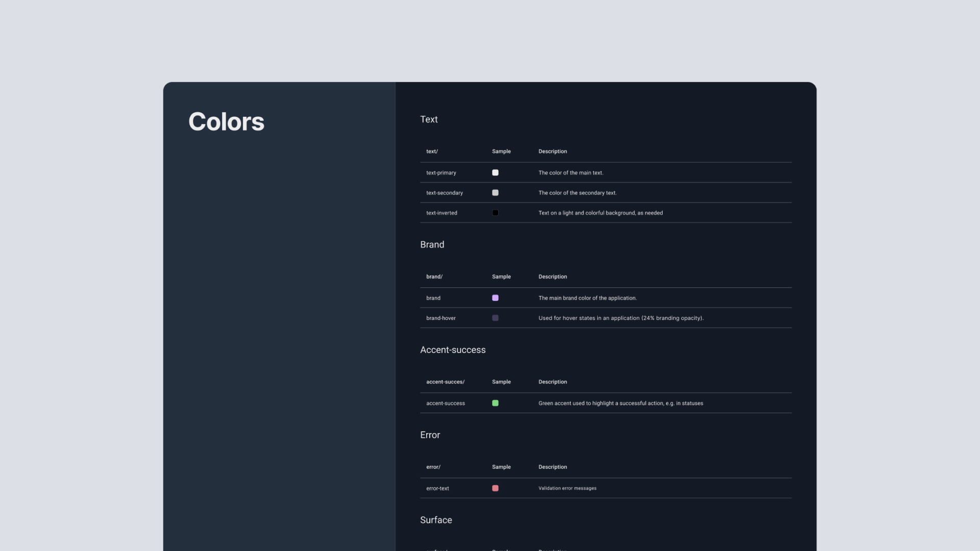Select the accent-success row label text
The image size is (980, 551).
pos(445,403)
